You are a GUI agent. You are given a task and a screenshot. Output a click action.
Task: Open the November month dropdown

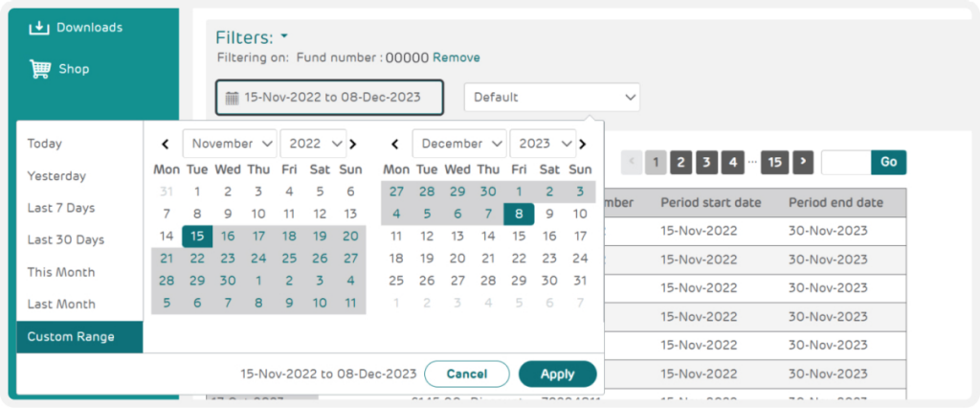230,144
